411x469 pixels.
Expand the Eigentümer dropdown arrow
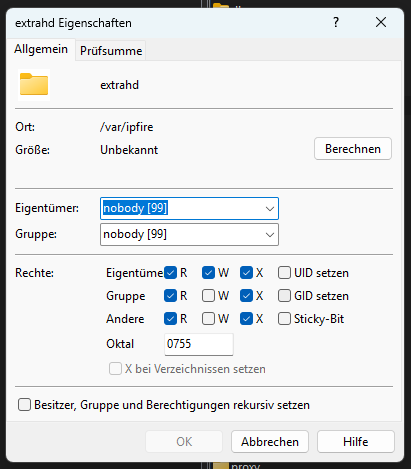point(270,209)
